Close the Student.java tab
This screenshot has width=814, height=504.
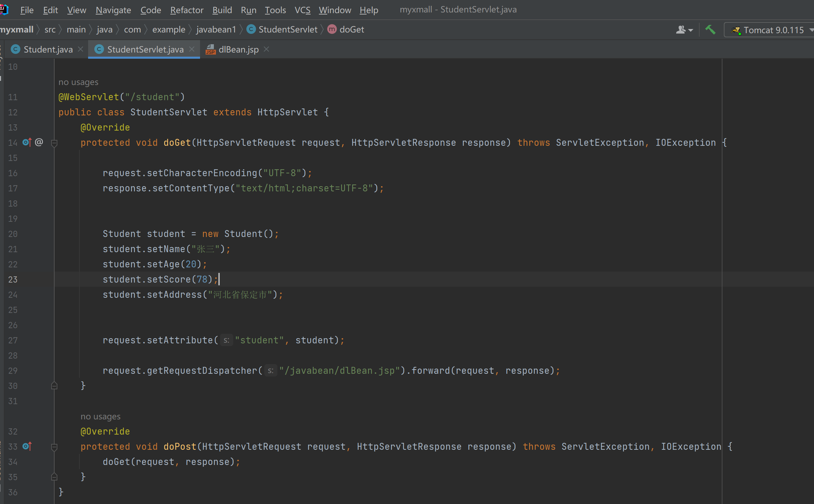point(81,49)
